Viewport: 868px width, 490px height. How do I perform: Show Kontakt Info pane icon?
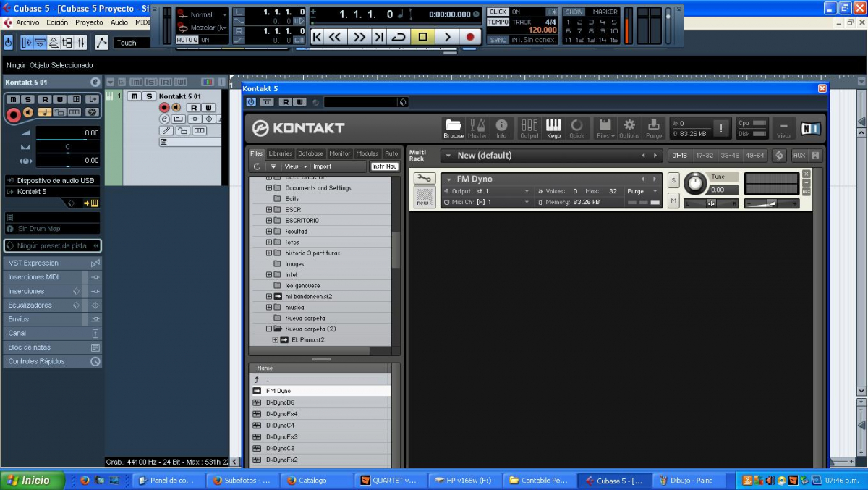[501, 128]
